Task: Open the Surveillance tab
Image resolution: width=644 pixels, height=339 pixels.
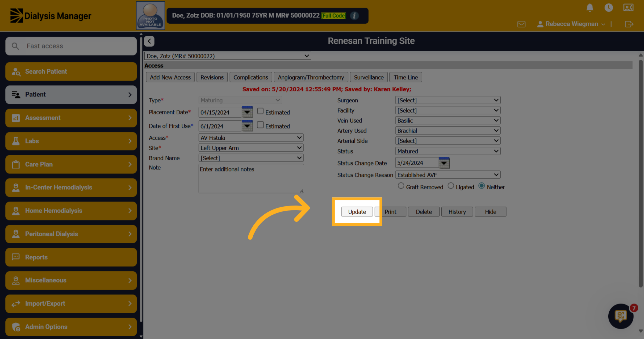Action: pyautogui.click(x=369, y=77)
